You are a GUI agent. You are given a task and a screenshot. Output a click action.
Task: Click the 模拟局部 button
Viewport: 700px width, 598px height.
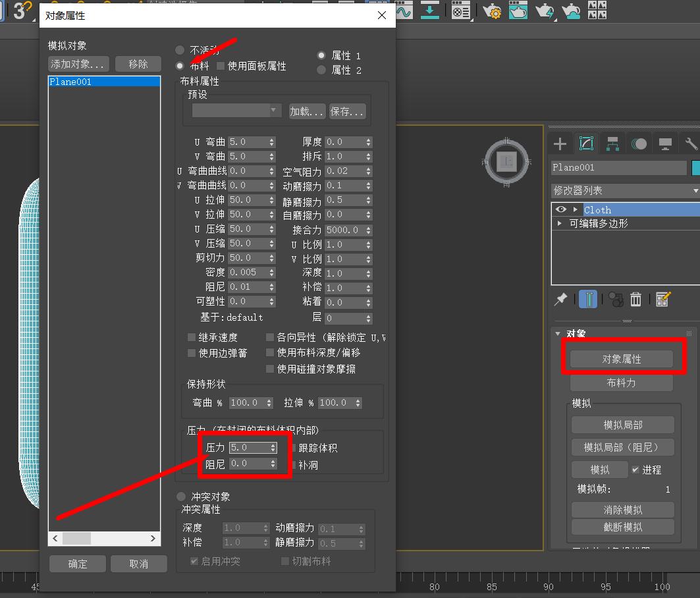623,425
